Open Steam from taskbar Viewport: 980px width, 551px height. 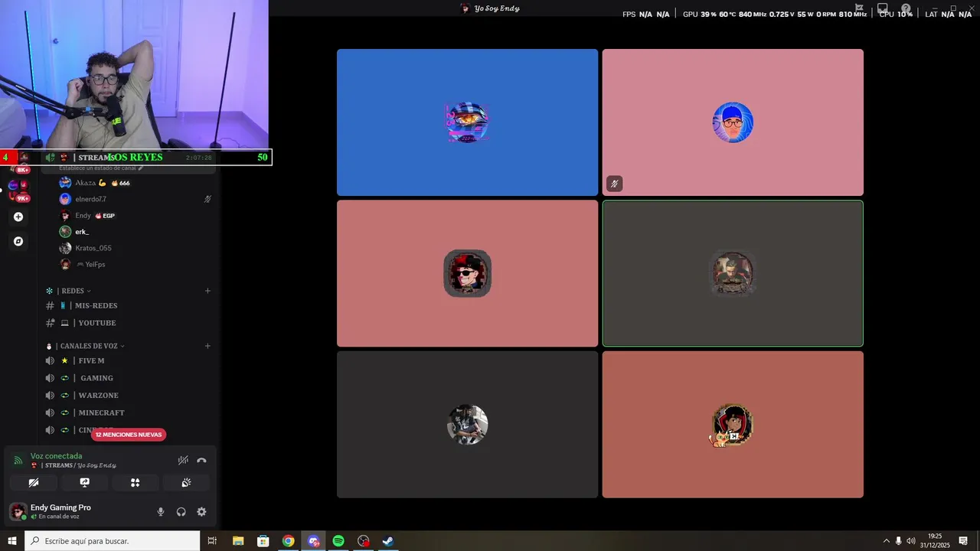click(388, 541)
